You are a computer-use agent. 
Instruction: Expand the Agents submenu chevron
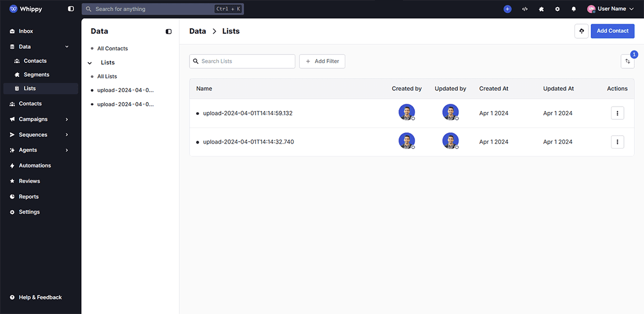pyautogui.click(x=67, y=150)
